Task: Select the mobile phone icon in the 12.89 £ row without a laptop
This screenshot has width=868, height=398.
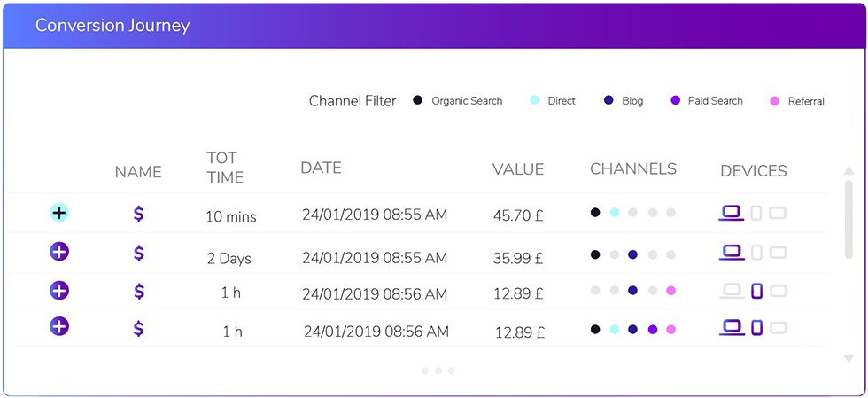Action: (756, 291)
